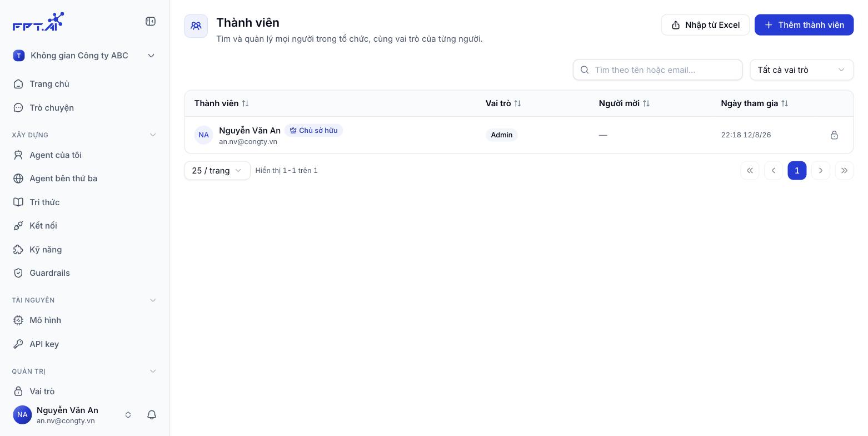Image resolution: width=868 pixels, height=436 pixels.
Task: Open the Tất cả vai trò filter dropdown
Action: 801,70
